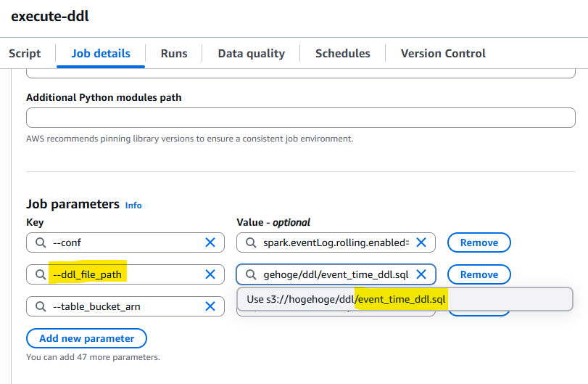Image resolution: width=588 pixels, height=384 pixels.
Task: Clear the event_time_ddl.sql value field
Action: pos(421,274)
